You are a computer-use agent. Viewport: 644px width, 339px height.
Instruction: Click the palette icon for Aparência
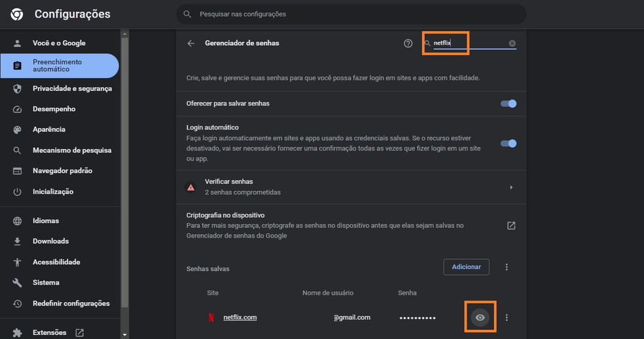(17, 130)
